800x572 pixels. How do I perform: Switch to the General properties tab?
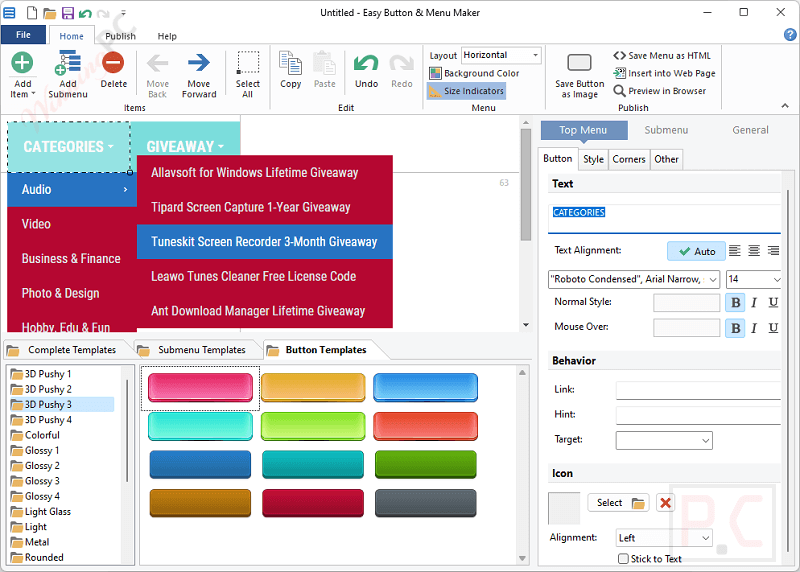750,130
